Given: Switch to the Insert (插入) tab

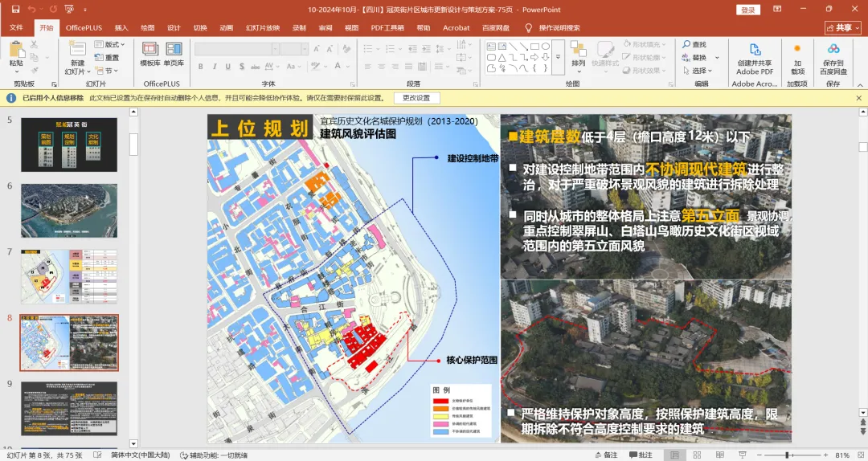Looking at the screenshot, I should [x=121, y=27].
